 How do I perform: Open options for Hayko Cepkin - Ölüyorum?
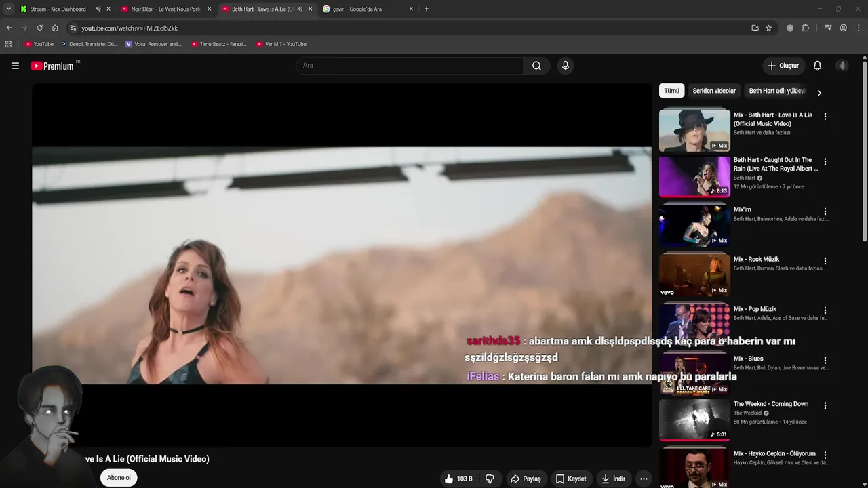pyautogui.click(x=825, y=455)
